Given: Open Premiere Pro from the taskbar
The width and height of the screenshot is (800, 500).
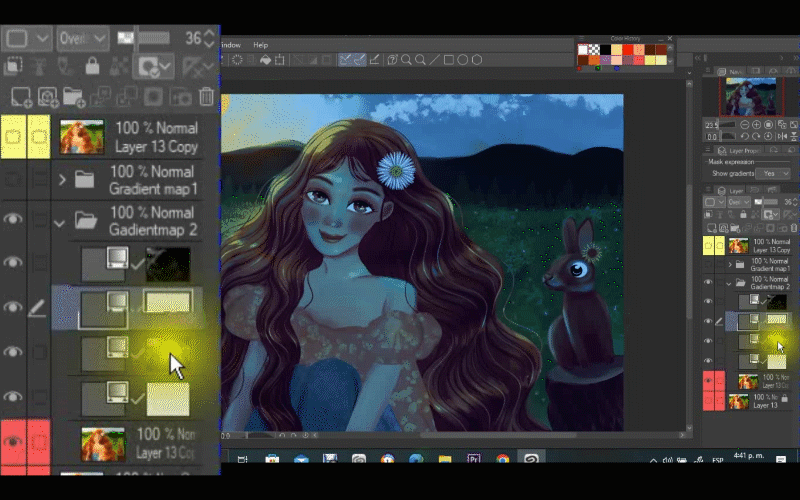Looking at the screenshot, I should point(474,460).
